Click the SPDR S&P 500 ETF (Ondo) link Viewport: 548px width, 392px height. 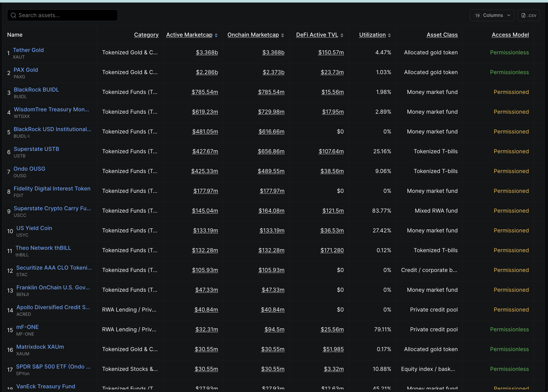click(x=53, y=366)
